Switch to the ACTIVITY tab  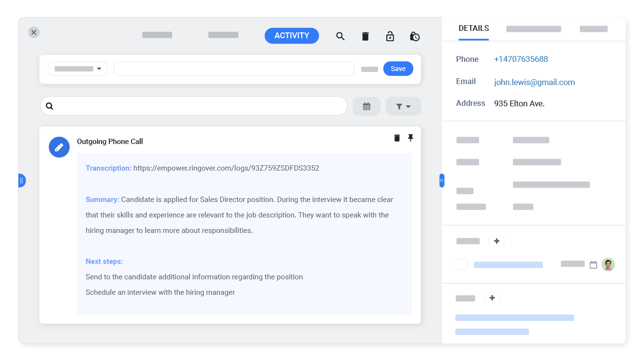pos(292,35)
